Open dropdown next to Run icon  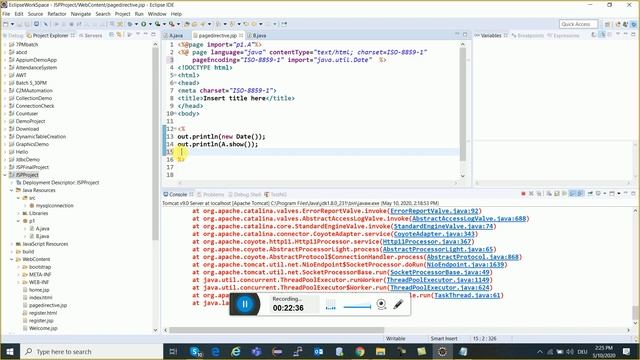pos(150,24)
